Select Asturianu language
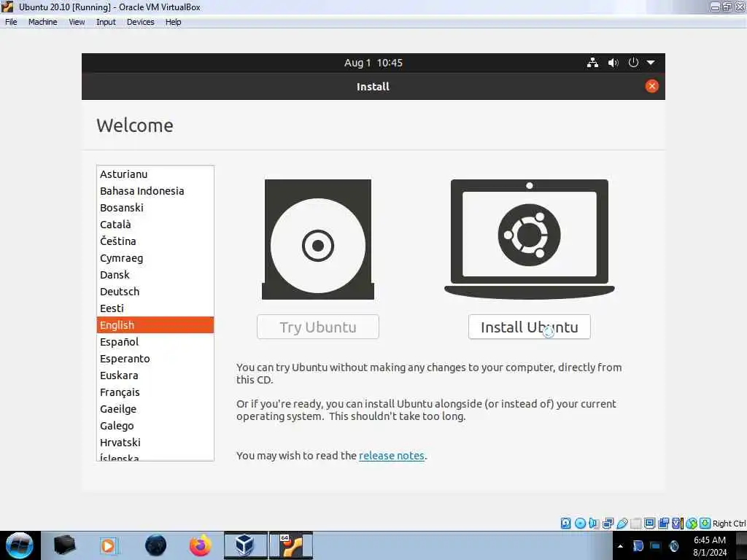747x560 pixels. (155, 174)
